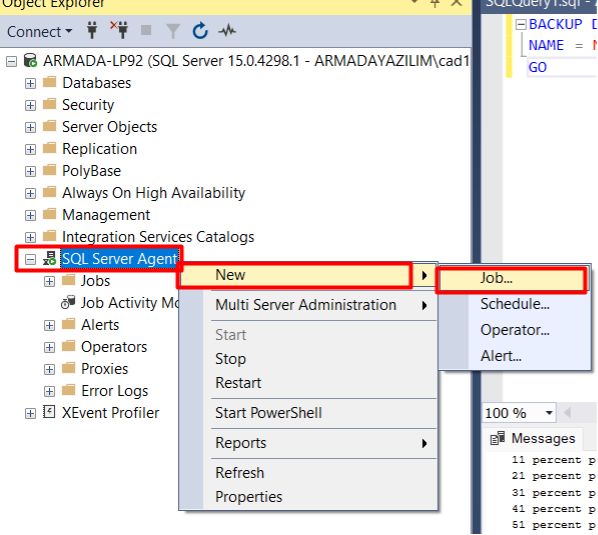
Task: Select the Proxies folder icon
Action: click(x=69, y=368)
